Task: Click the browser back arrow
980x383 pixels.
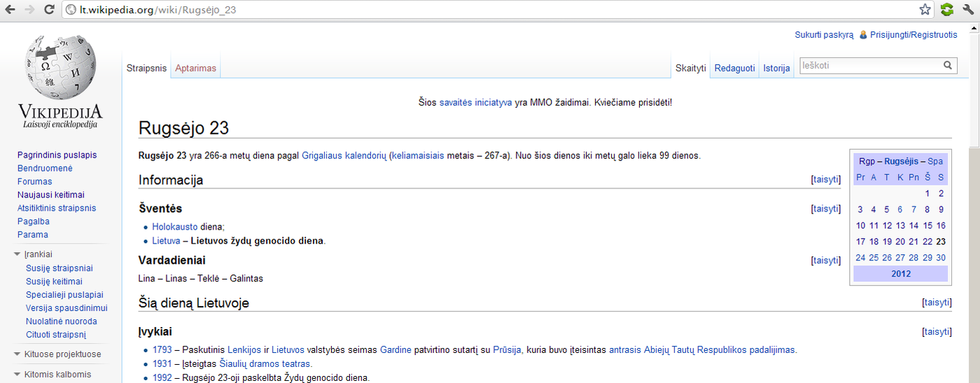Action: point(11,10)
